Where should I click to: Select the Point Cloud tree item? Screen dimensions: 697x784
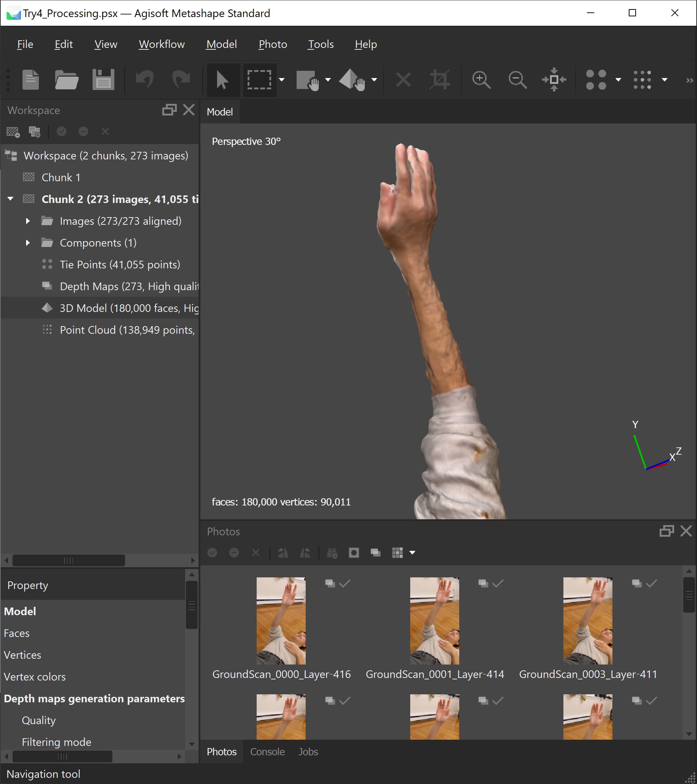point(128,330)
